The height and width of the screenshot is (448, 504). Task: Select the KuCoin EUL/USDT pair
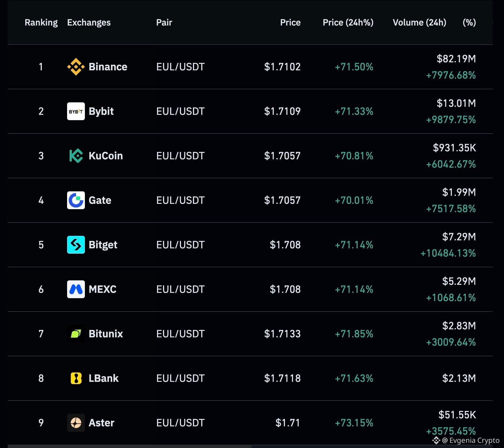point(180,156)
